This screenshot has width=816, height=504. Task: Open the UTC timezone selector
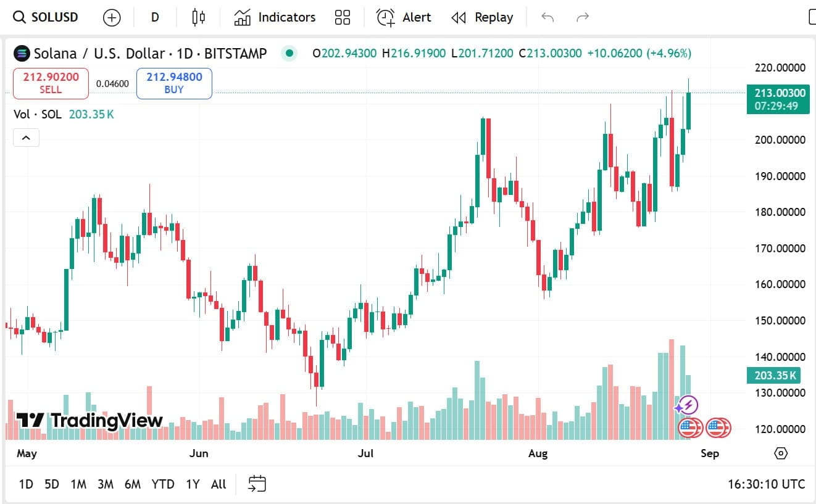click(x=766, y=484)
